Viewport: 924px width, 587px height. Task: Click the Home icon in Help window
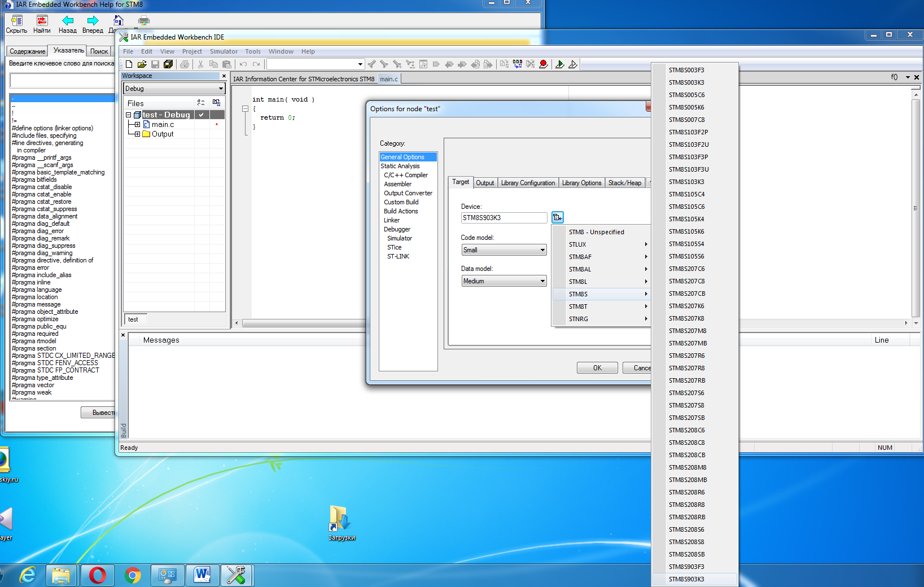pos(118,21)
